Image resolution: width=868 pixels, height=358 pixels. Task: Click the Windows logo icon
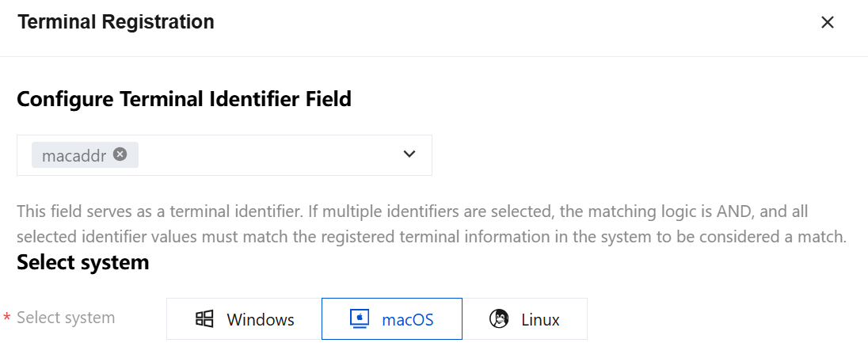tap(204, 318)
